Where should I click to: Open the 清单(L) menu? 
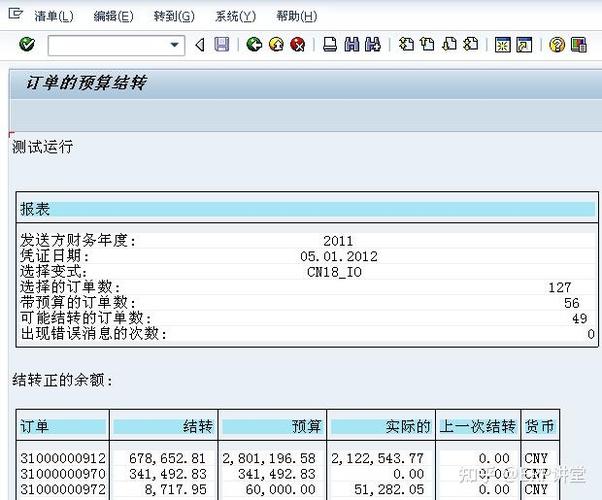(x=54, y=16)
